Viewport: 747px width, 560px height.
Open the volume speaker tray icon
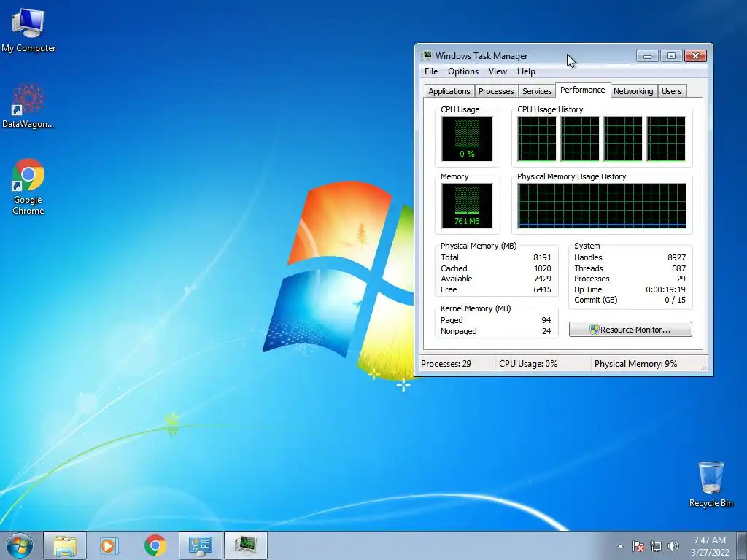click(673, 546)
